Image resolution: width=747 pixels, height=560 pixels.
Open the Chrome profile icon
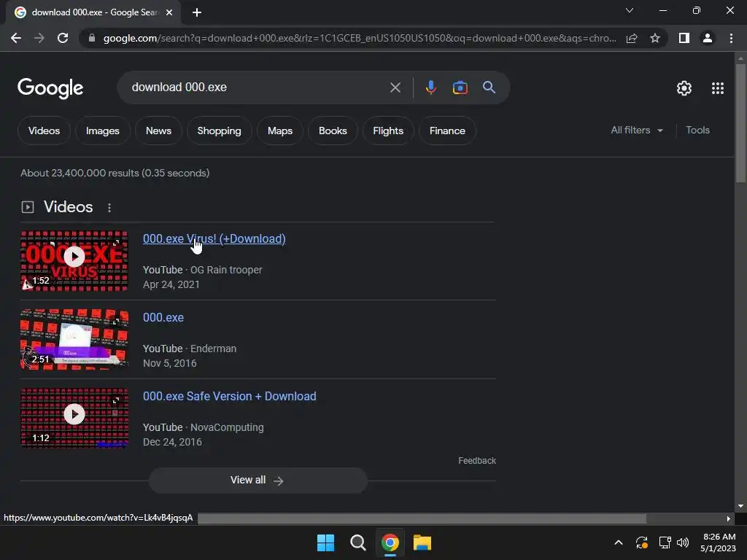coord(708,38)
